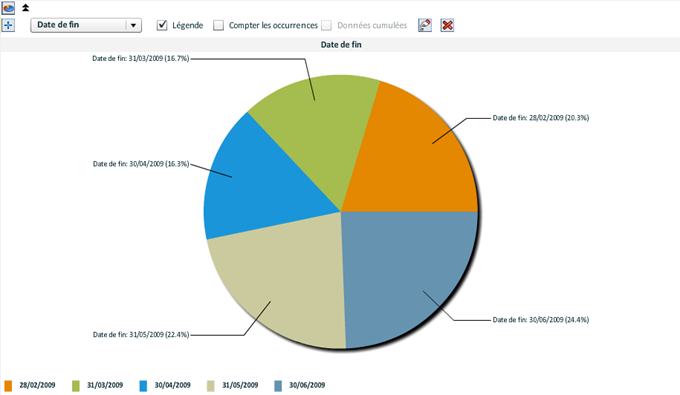The image size is (680, 395).
Task: Click the Date de fin chart title bar
Action: coord(340,44)
